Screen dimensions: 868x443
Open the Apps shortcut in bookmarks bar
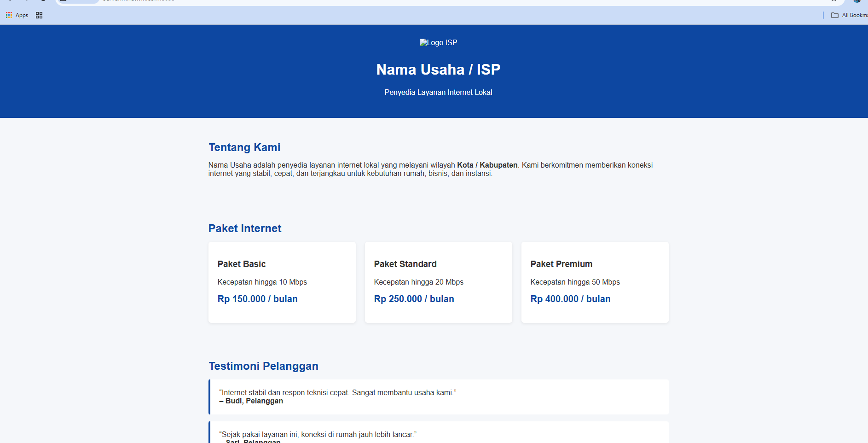pos(17,15)
